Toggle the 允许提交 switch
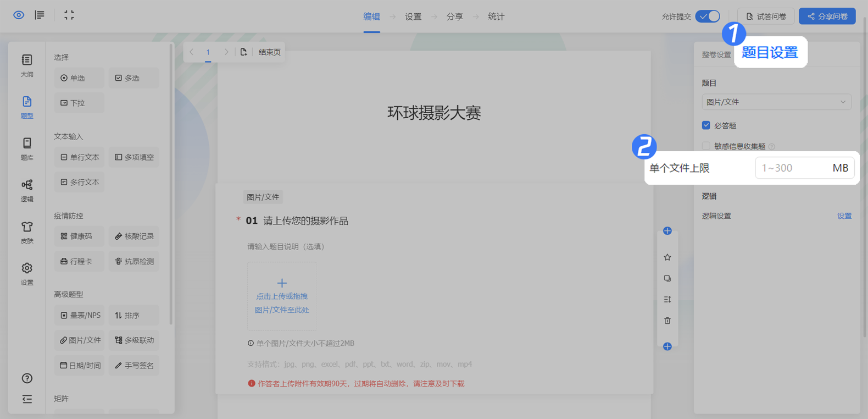This screenshot has height=419, width=868. click(x=708, y=16)
